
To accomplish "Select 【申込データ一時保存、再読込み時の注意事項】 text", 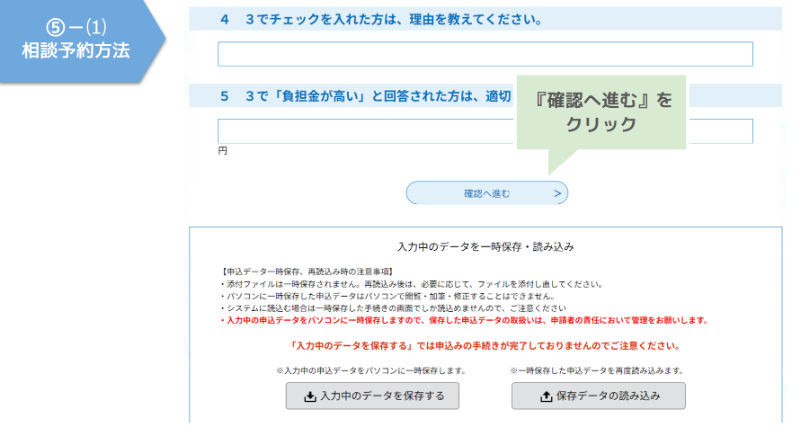I will pos(307,272).
